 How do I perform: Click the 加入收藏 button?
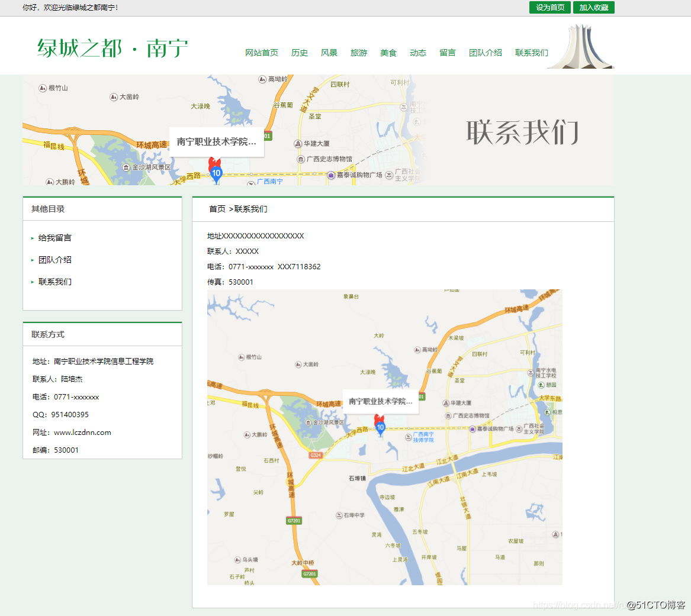tap(594, 8)
